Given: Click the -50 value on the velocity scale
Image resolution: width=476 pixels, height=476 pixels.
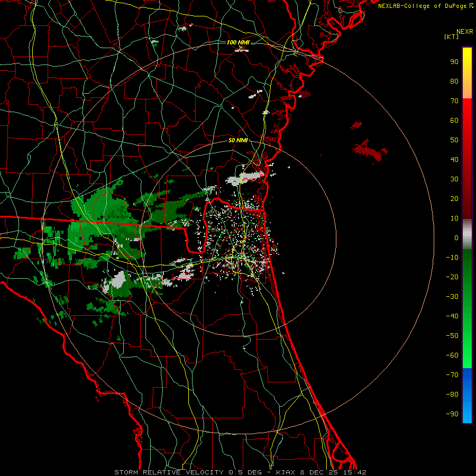Looking at the screenshot, I should (452, 336).
